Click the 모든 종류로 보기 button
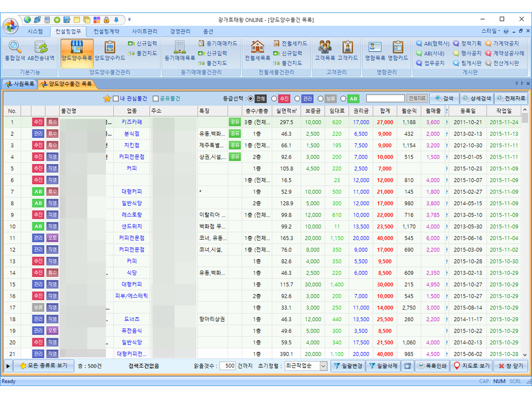 44,366
